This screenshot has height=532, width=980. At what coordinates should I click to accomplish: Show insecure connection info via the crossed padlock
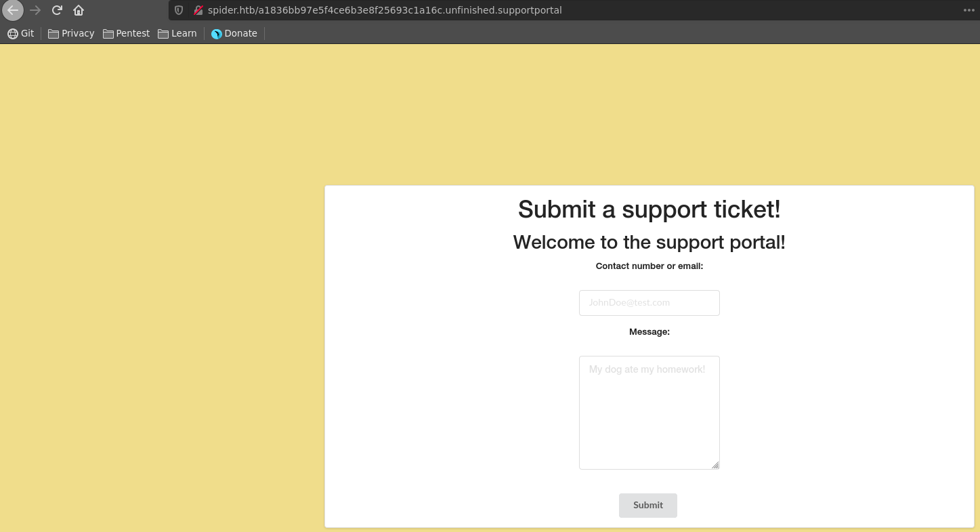pyautogui.click(x=198, y=10)
